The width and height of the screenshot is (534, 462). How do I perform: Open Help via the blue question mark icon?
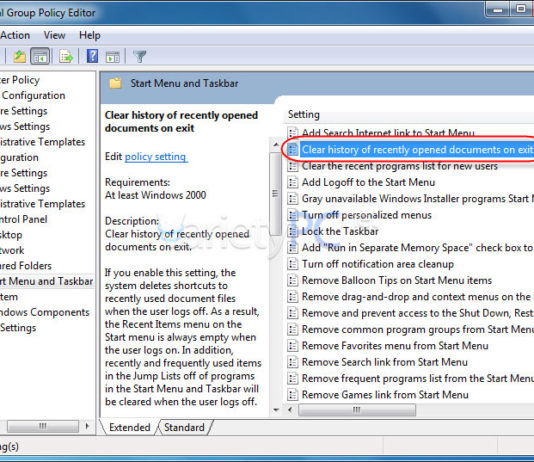point(92,56)
